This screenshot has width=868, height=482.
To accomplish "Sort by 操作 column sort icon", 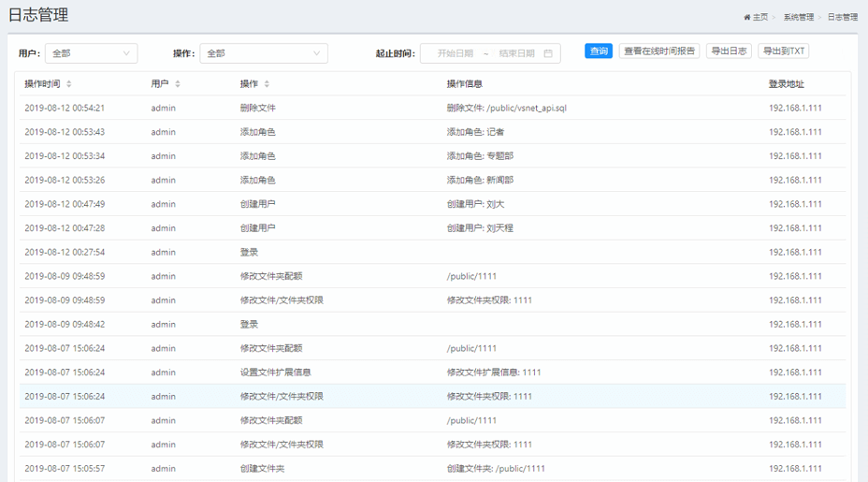I will [x=268, y=84].
